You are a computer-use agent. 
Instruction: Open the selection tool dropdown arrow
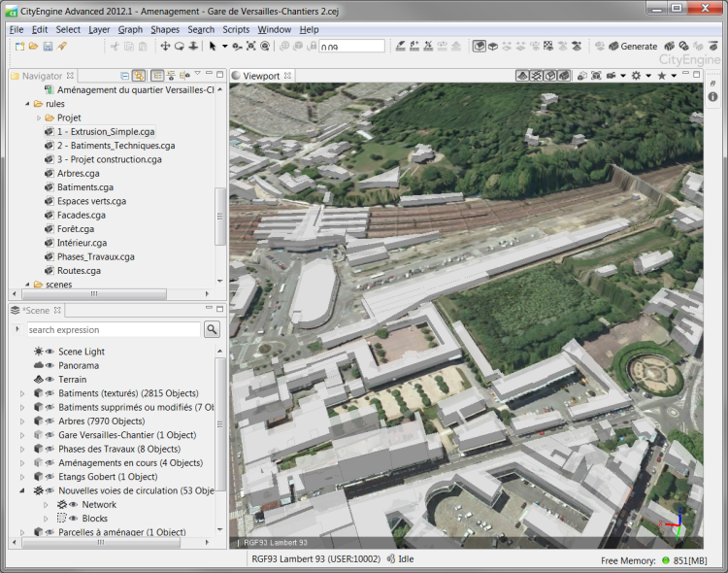click(x=225, y=46)
